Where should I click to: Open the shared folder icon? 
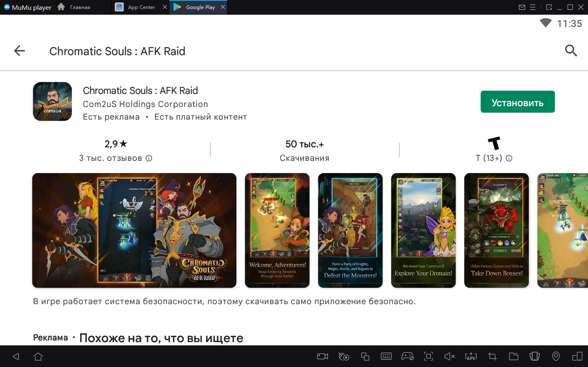[x=513, y=356]
